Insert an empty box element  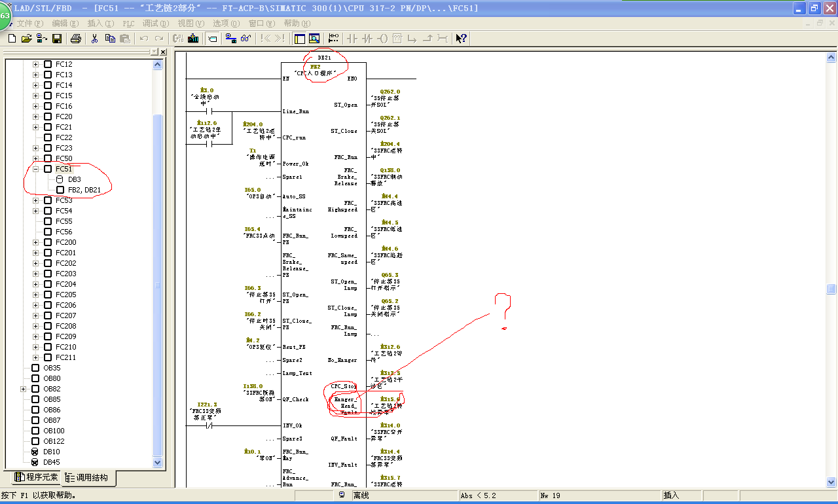397,39
